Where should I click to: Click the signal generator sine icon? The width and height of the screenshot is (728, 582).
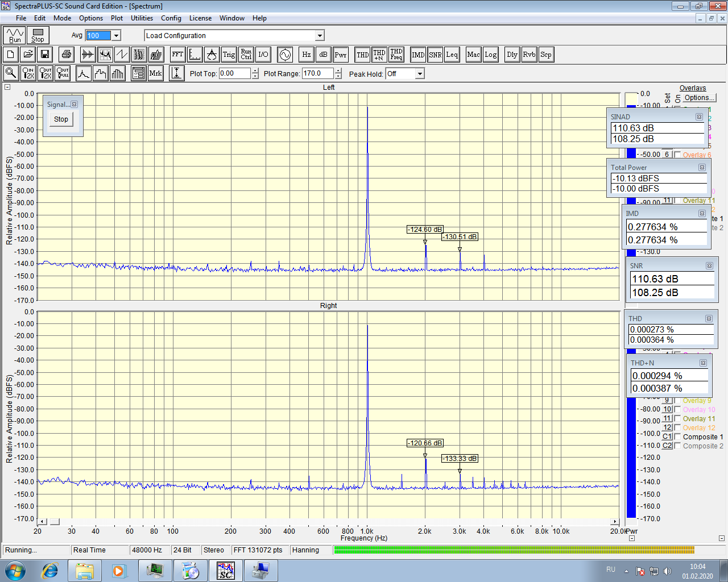coord(285,55)
